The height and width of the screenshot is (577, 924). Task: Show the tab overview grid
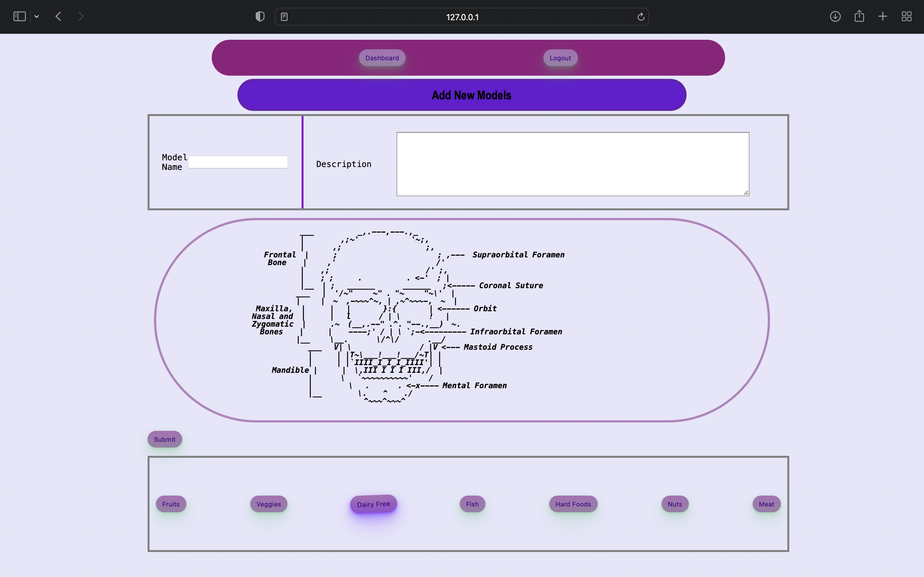pos(906,16)
